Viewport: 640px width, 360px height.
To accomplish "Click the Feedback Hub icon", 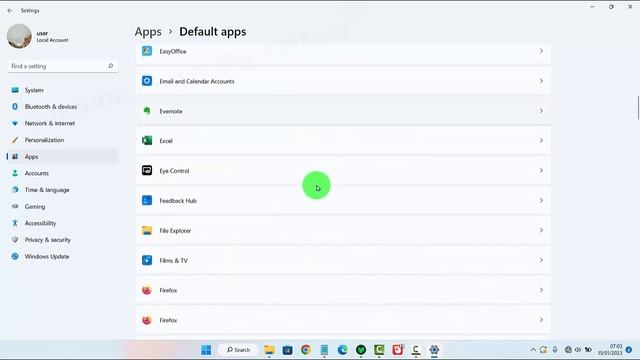I will click(147, 200).
